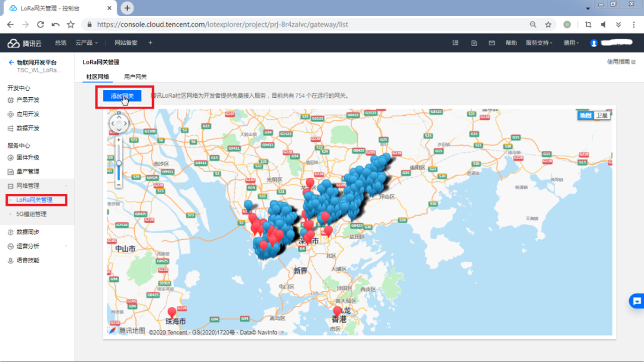Open the 云产品 dropdown

coord(86,43)
